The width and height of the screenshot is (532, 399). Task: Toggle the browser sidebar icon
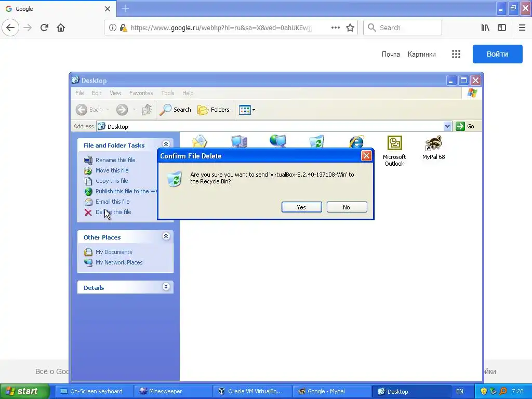[502, 28]
